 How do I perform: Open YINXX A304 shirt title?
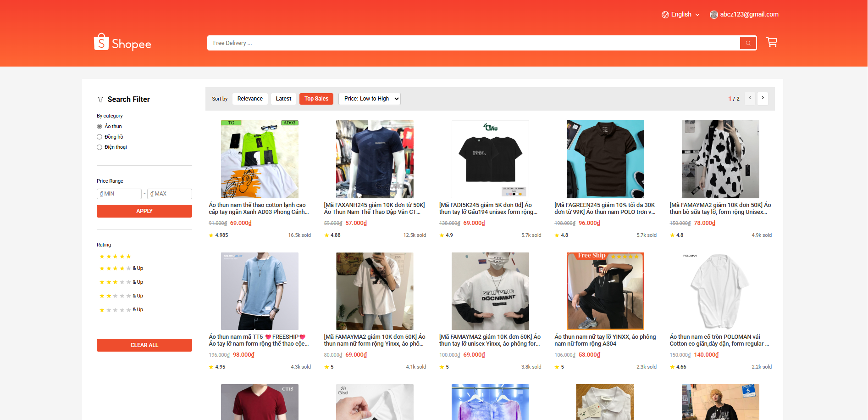coord(605,341)
